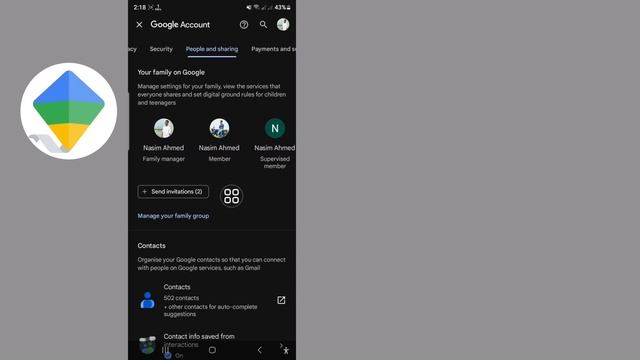Open the help question-mark icon
Viewport: 640px width, 360px height.
click(x=244, y=24)
